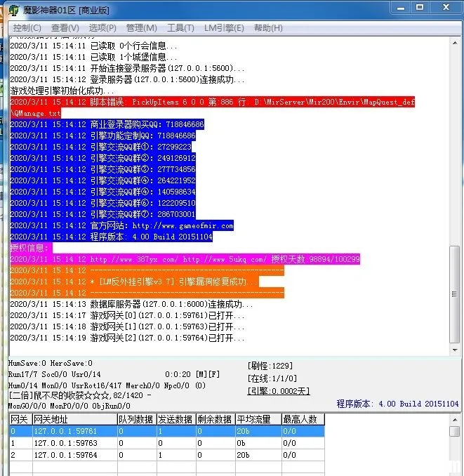Click the log panel scroll-down arrow
The image size is (464, 476).
coord(455,350)
